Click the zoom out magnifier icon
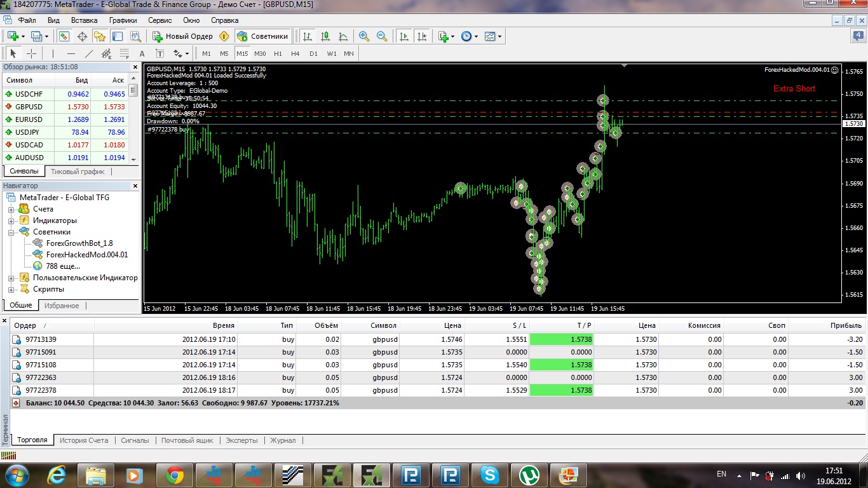 [382, 36]
